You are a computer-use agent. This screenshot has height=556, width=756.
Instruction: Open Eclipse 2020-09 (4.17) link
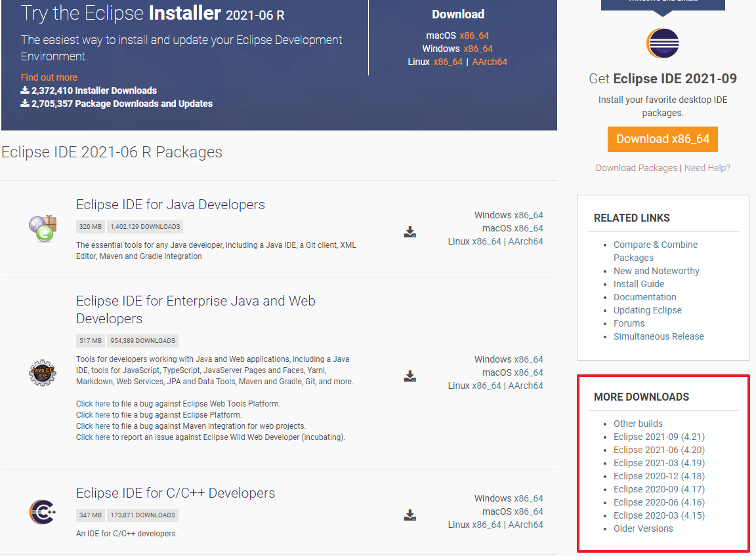point(659,489)
